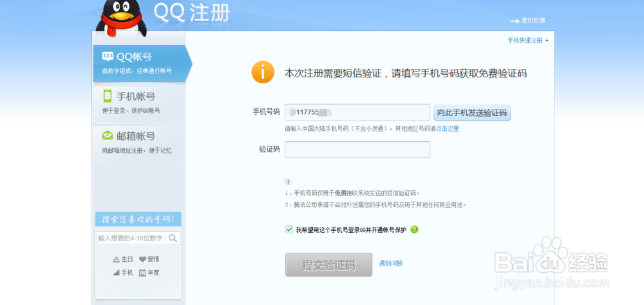This screenshot has width=644, height=305.
Task: Switch to 手机帐号 registration tab
Action: [139, 104]
